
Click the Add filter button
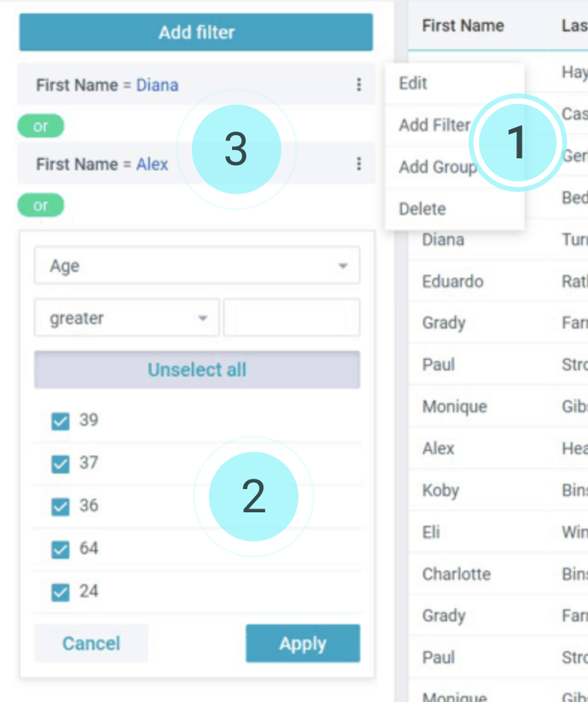pyautogui.click(x=196, y=32)
